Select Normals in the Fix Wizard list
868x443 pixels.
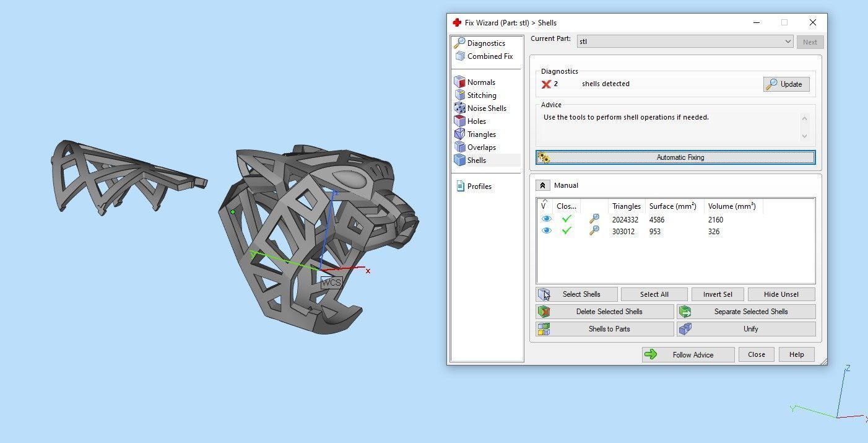click(481, 82)
